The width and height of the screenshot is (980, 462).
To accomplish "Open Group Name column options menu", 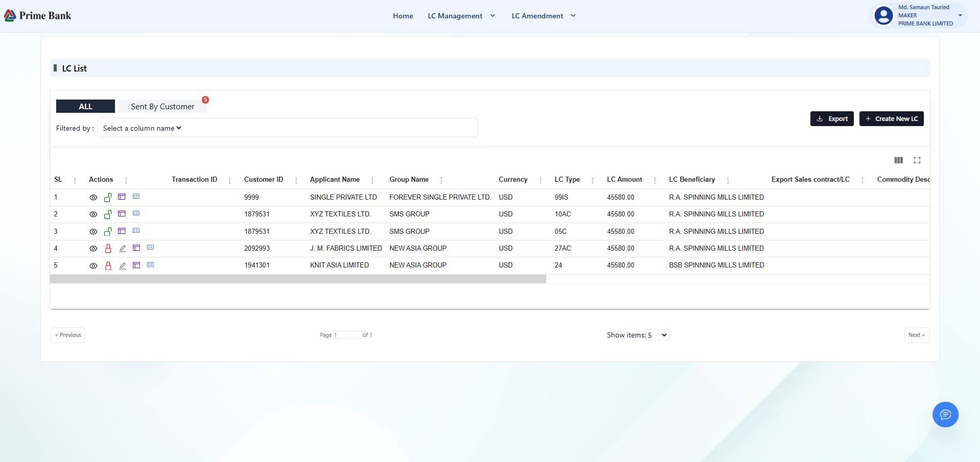I will coord(441,180).
